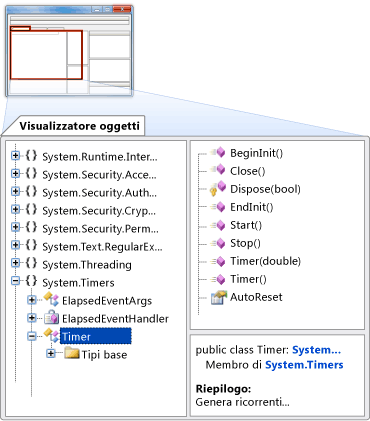Select the EndInit() member
This screenshot has height=421, width=370.
(252, 207)
